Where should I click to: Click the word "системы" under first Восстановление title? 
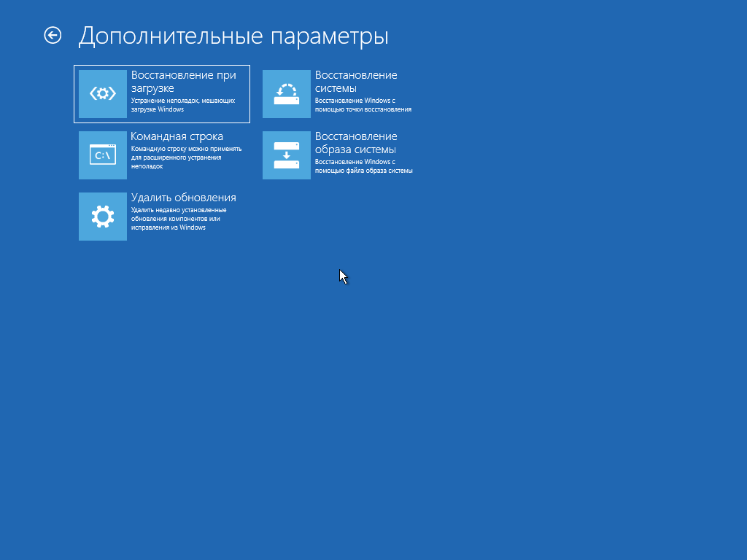[x=336, y=88]
